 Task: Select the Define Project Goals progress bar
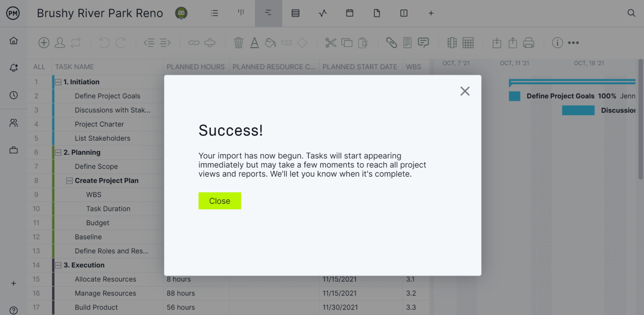(x=514, y=96)
